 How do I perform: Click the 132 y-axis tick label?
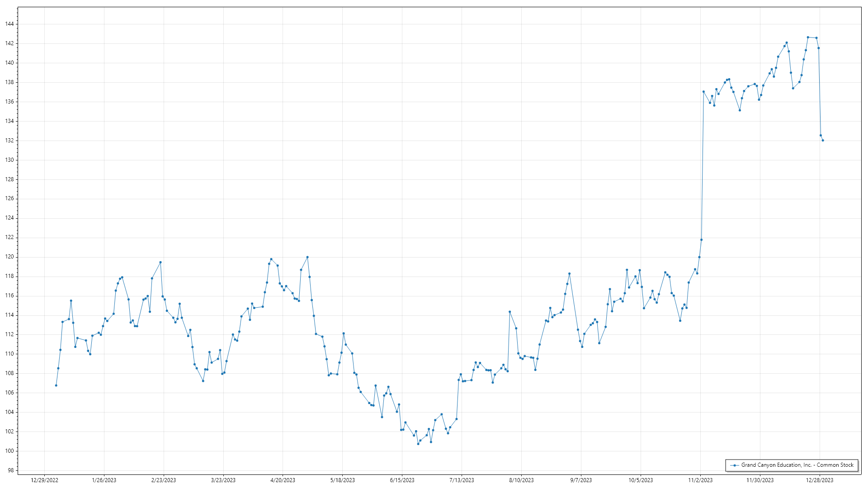(9, 141)
